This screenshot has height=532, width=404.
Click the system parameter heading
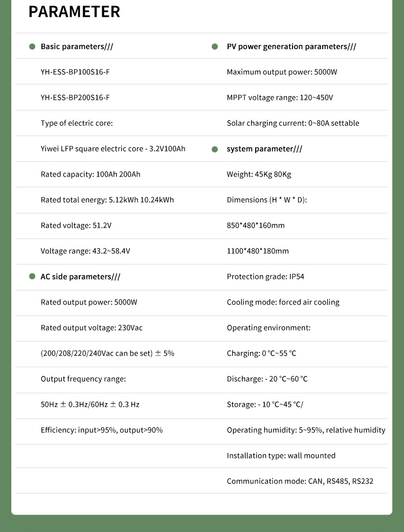point(264,149)
